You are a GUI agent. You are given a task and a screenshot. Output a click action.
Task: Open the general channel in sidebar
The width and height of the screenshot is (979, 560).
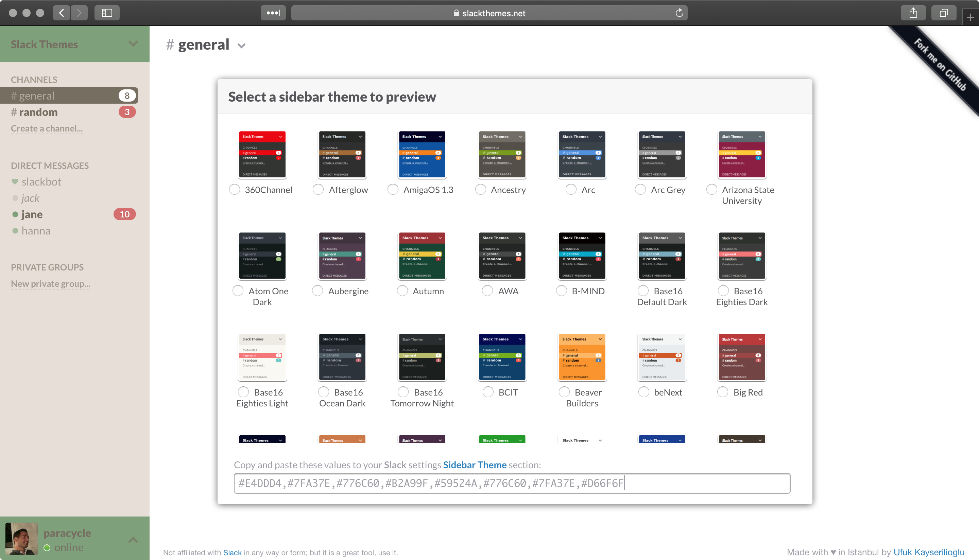tap(69, 95)
